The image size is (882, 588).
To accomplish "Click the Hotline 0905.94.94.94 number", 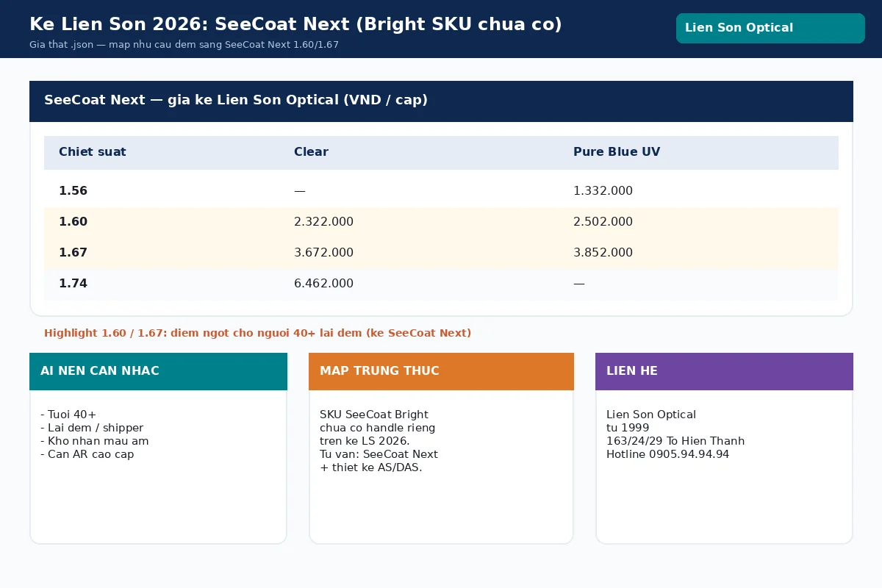I will 668,454.
